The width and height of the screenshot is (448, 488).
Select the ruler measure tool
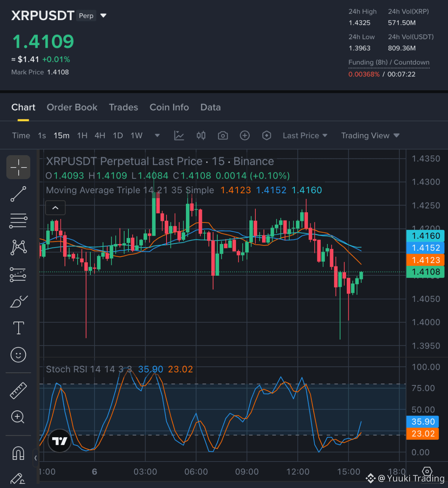[x=18, y=391]
